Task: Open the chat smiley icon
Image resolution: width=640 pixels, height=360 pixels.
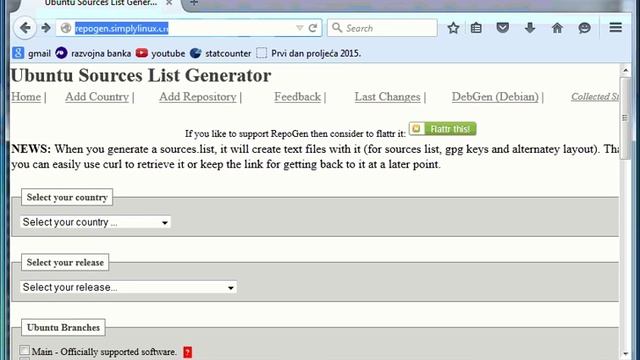Action: [x=584, y=28]
